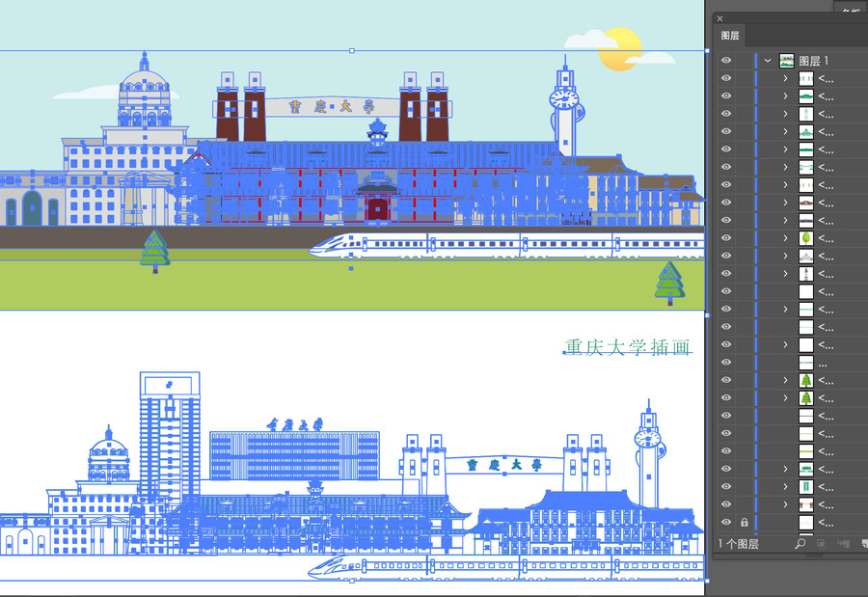Viewport: 868px width, 597px height.
Task: Select the yellow sun in the sky
Action: (620, 49)
